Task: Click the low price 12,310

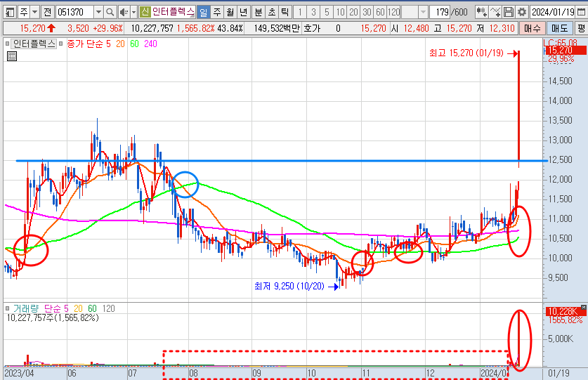Action: click(502, 28)
